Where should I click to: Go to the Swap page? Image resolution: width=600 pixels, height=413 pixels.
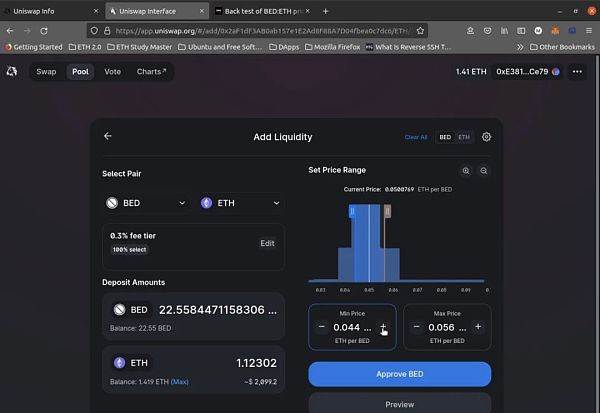[x=46, y=72]
